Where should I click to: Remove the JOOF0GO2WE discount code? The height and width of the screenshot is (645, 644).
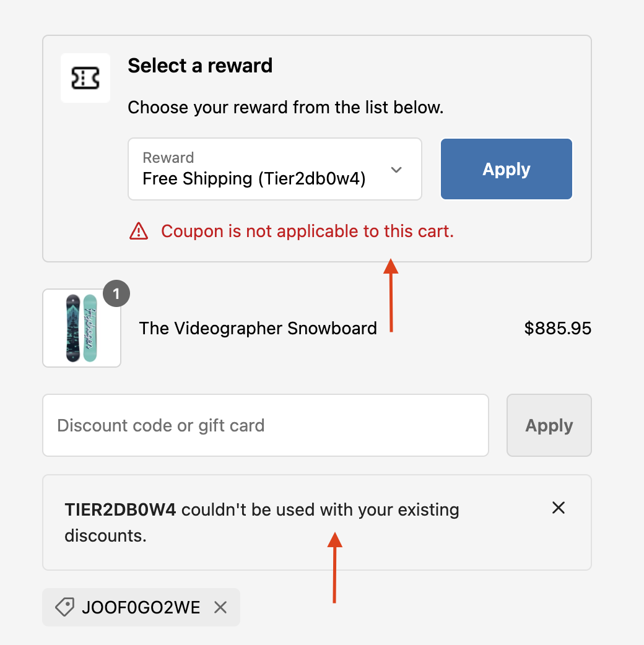tap(220, 607)
